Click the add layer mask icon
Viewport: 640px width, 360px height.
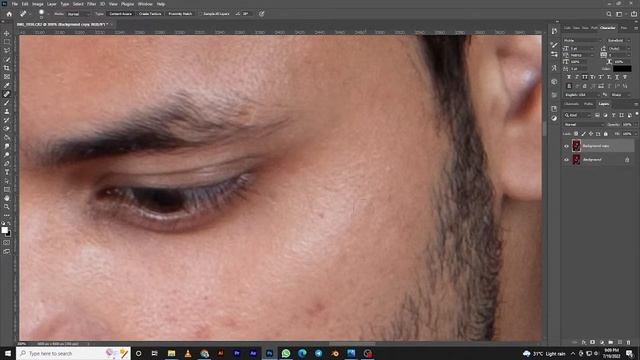(593, 342)
